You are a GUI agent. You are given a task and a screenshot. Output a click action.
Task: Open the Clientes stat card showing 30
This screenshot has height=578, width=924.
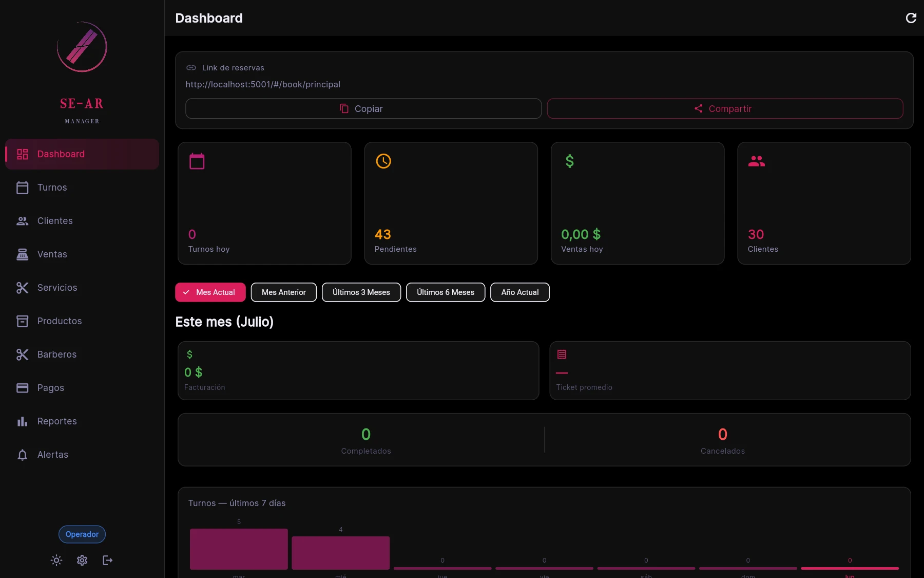(x=824, y=203)
